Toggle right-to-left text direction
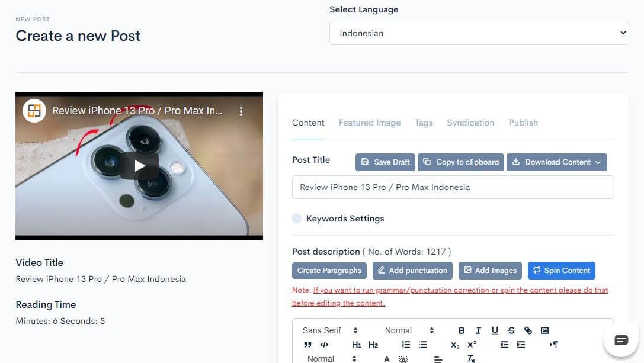644x363 pixels. [x=553, y=345]
